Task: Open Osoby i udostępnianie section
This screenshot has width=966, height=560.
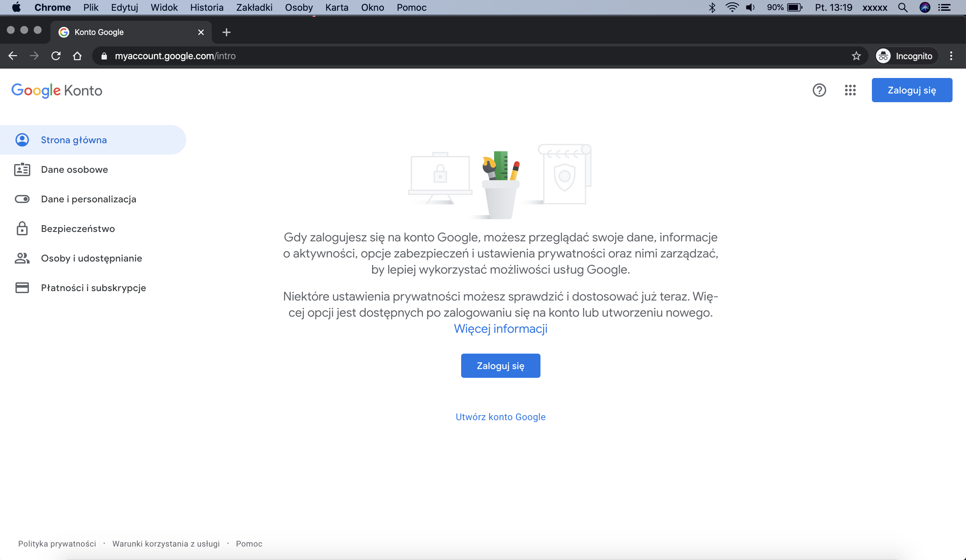Action: tap(93, 258)
